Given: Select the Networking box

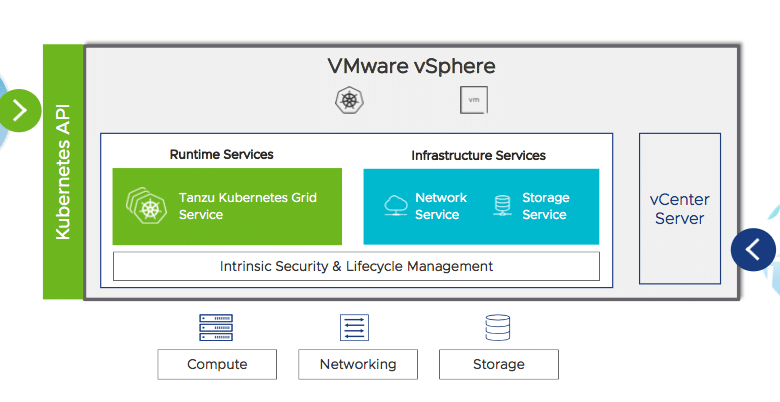Looking at the screenshot, I should coord(358,364).
